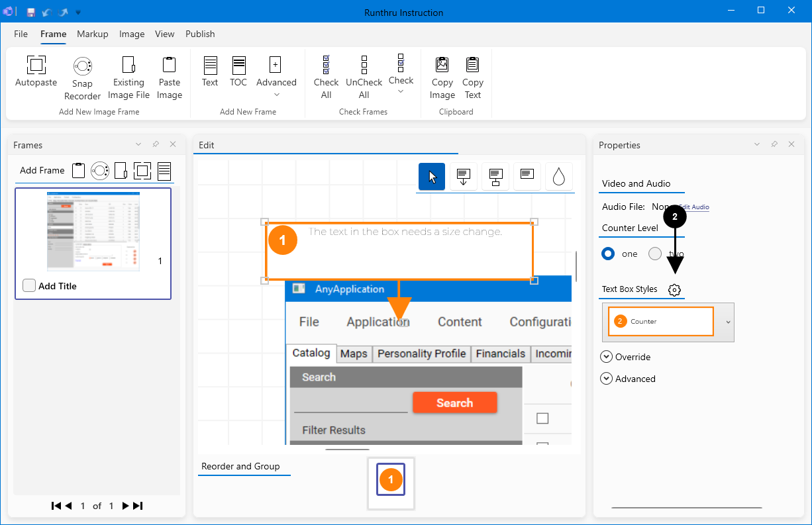The image size is (812, 525).
Task: Select the pointer arrow tool in editor
Action: [432, 177]
